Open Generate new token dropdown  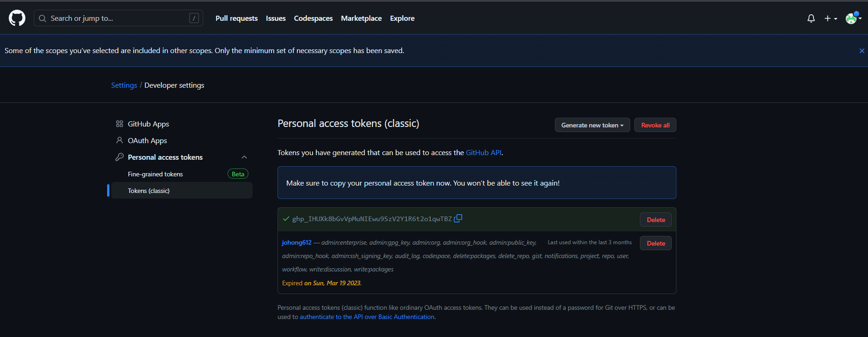coord(592,125)
